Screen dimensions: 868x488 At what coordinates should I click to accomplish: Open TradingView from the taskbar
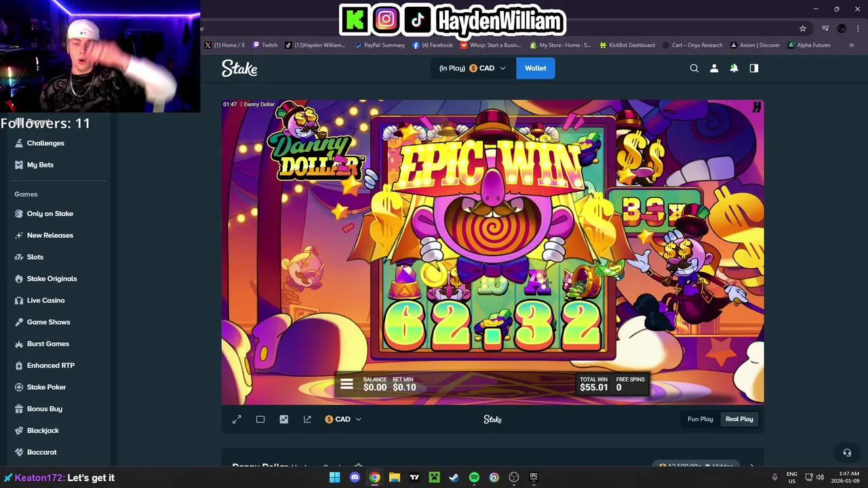pos(414,477)
